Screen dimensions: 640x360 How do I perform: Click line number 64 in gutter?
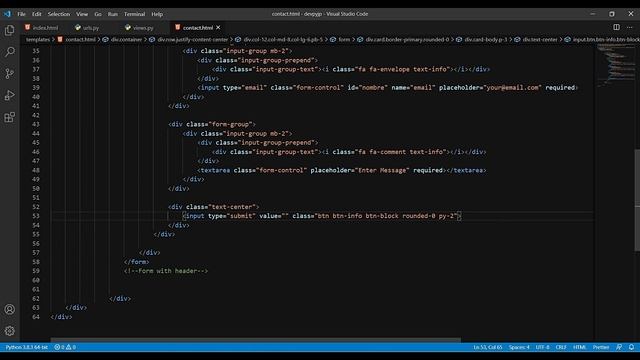(x=36, y=316)
